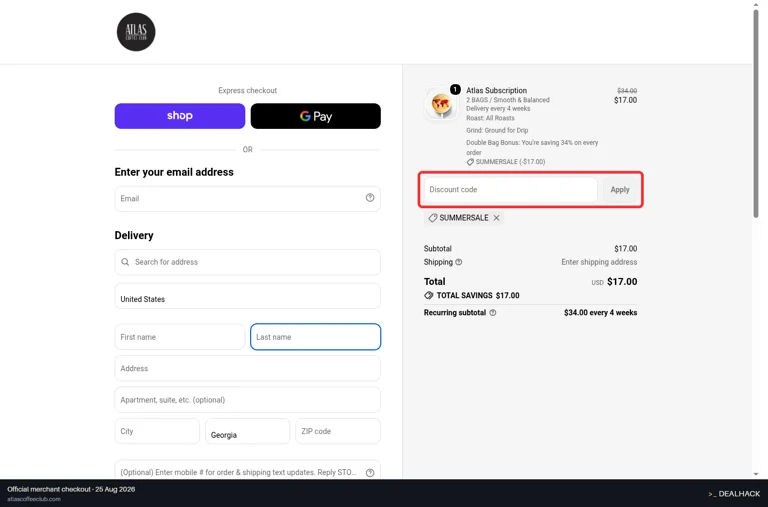This screenshot has width=768, height=507.
Task: Open the email field help icon
Action: click(370, 197)
